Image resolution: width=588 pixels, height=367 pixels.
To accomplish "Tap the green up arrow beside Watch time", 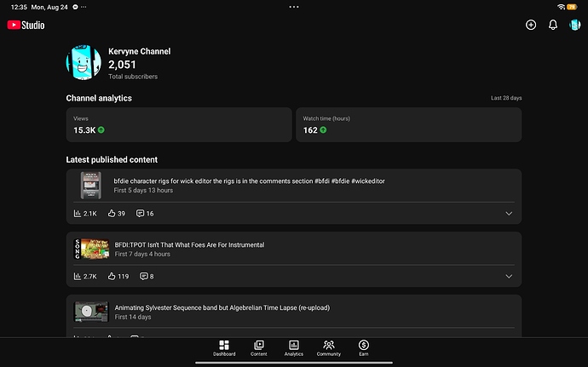I will [x=323, y=130].
